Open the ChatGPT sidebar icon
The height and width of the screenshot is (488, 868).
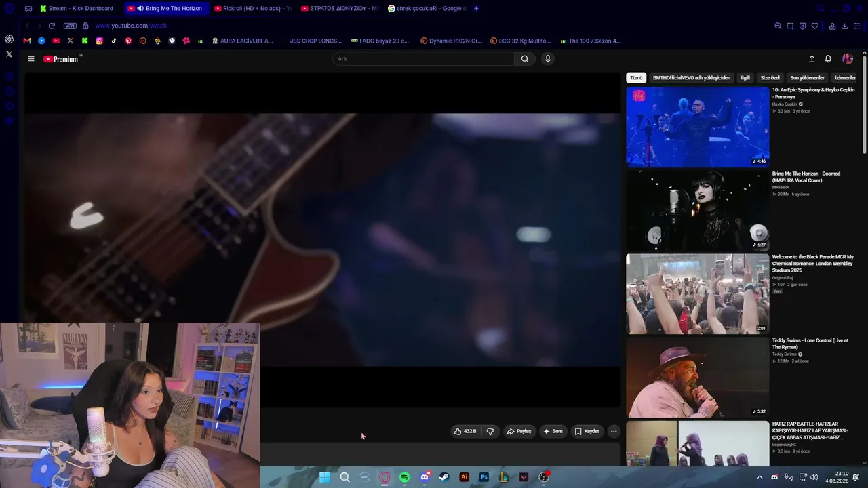pyautogui.click(x=9, y=39)
